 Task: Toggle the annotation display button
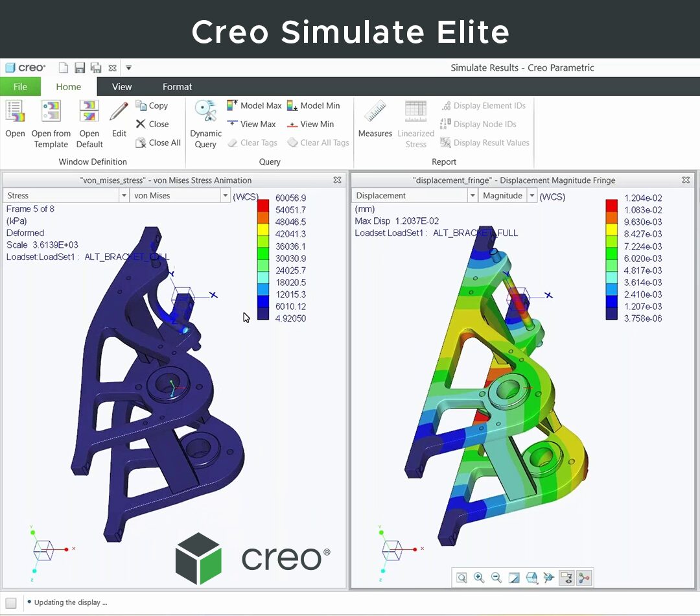tap(566, 578)
